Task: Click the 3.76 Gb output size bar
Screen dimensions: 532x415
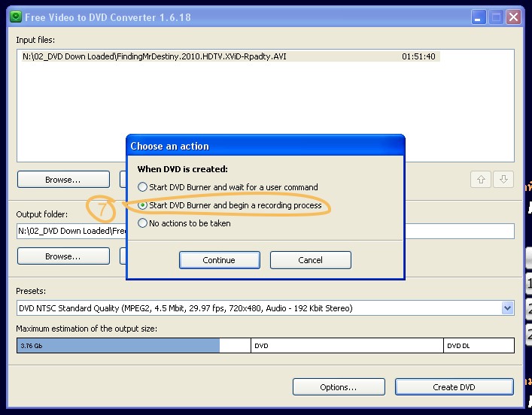Action: pos(118,346)
